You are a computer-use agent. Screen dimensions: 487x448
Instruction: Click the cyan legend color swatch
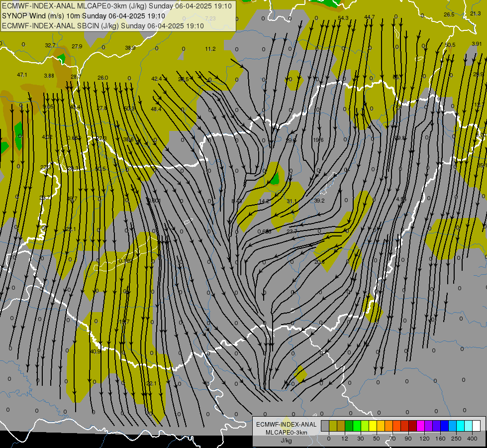coord(461,426)
